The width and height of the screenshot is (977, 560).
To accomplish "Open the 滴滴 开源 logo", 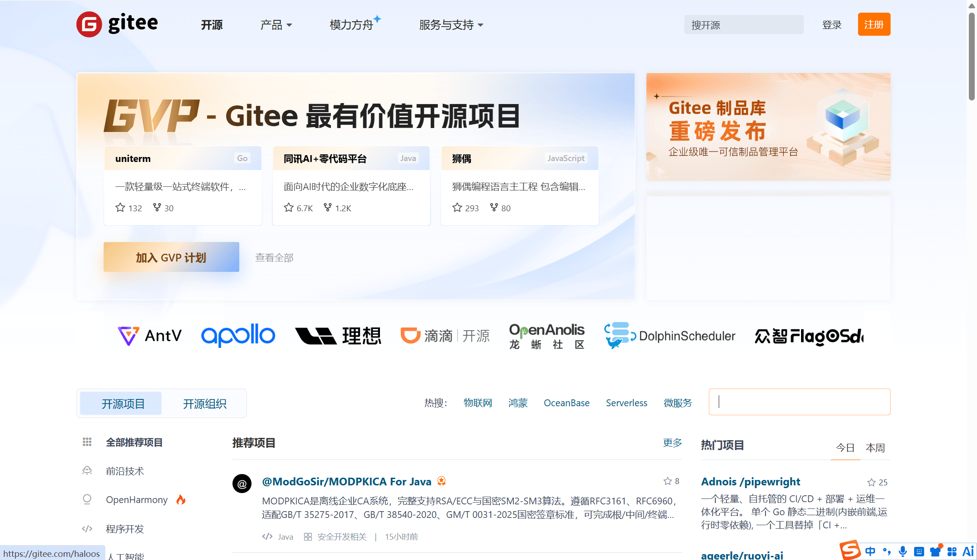I will [x=445, y=336].
